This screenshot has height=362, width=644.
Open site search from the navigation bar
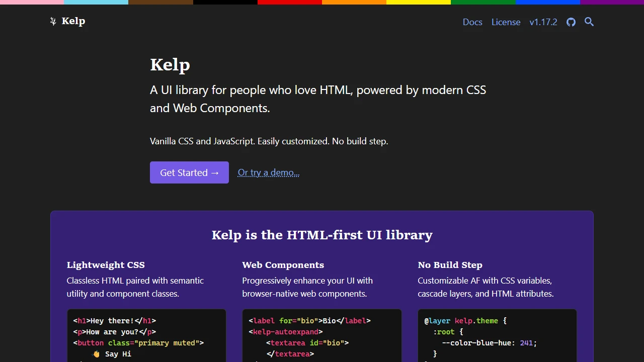click(589, 22)
